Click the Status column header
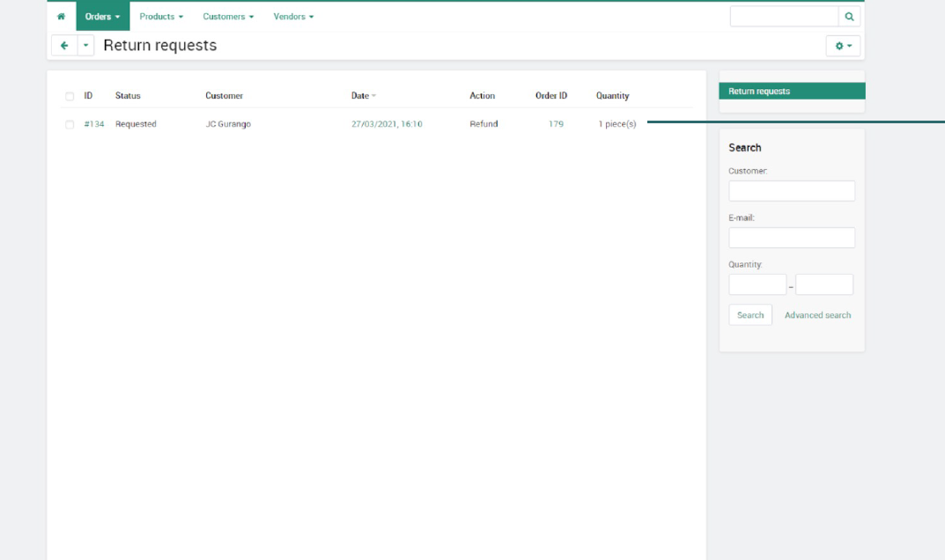This screenshot has height=560, width=945. 128,95
